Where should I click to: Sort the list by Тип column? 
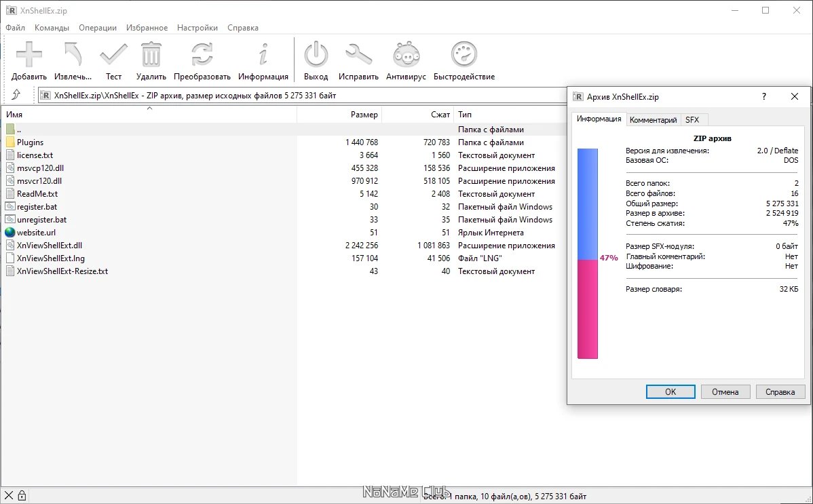point(510,114)
